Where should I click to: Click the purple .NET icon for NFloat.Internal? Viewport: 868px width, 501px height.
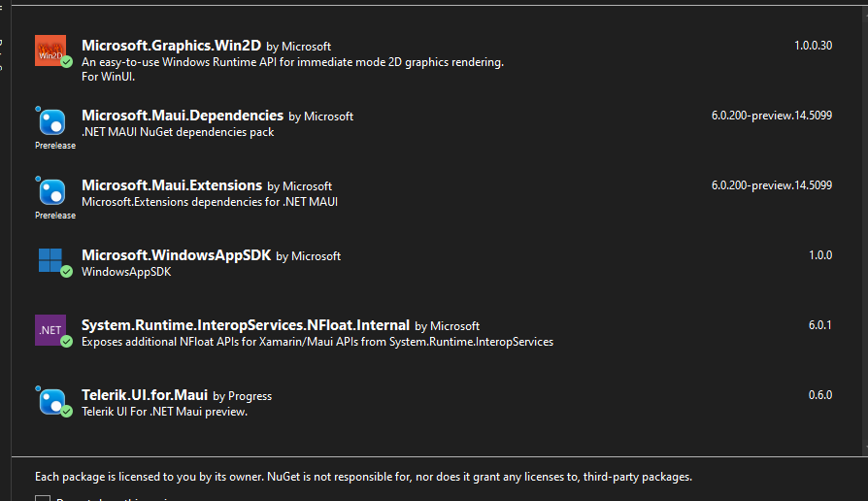[x=50, y=330]
